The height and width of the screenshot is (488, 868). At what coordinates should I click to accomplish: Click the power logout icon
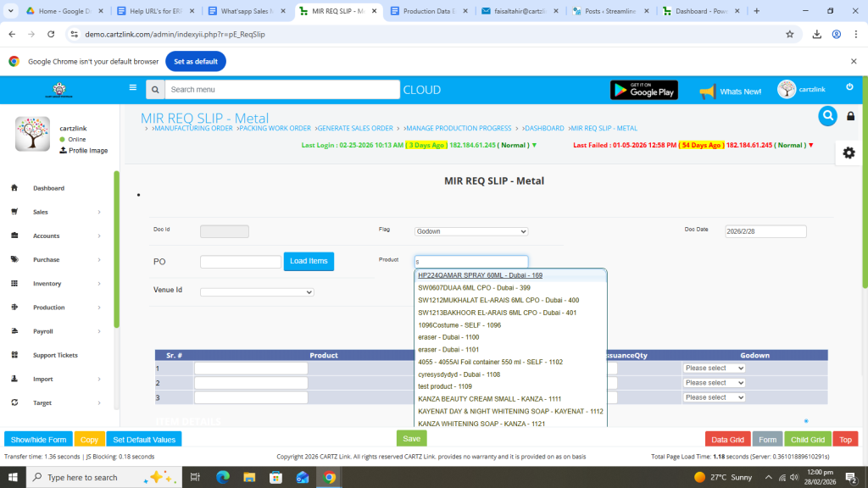[849, 87]
